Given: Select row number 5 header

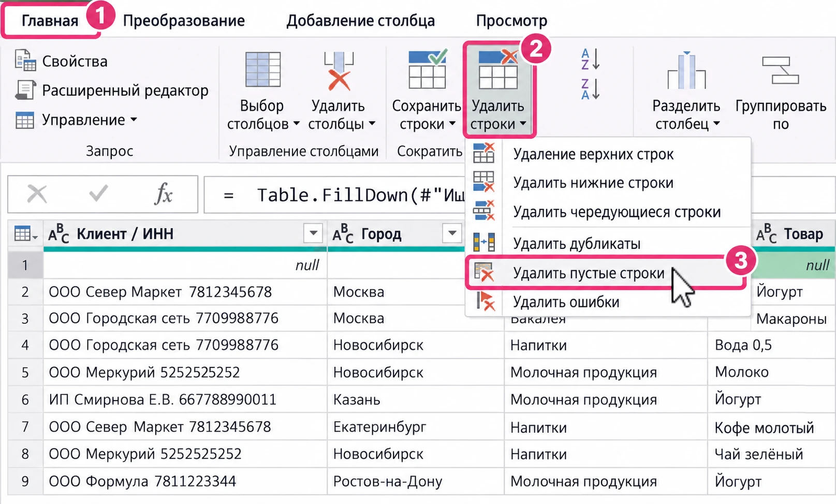Looking at the screenshot, I should point(25,373).
